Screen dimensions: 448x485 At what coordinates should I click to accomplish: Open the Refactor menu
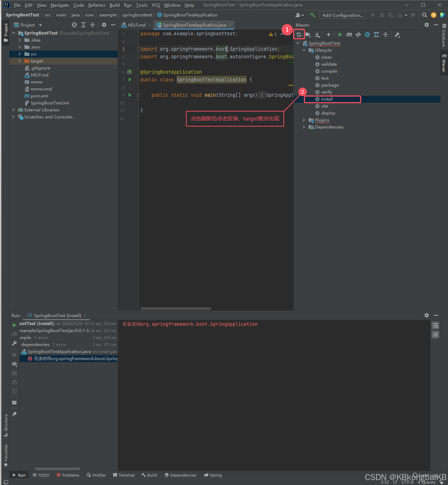[x=97, y=5]
